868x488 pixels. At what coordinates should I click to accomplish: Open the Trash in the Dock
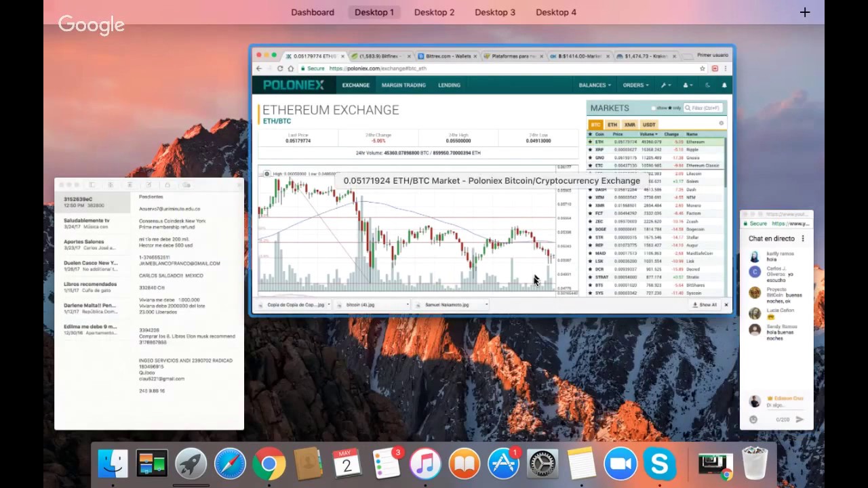[754, 464]
